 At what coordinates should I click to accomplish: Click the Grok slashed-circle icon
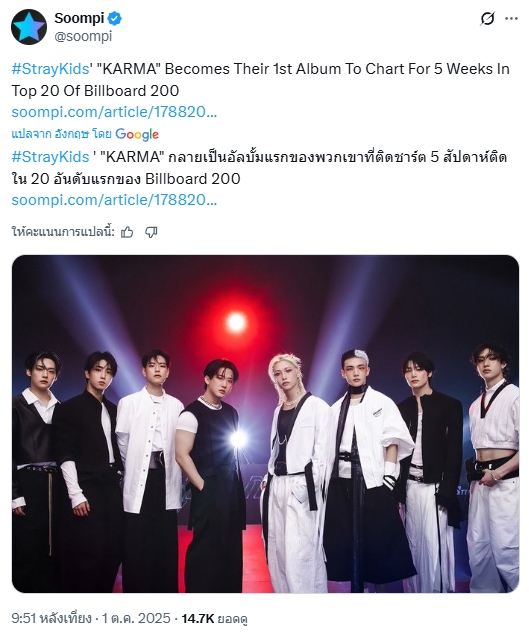[x=487, y=19]
